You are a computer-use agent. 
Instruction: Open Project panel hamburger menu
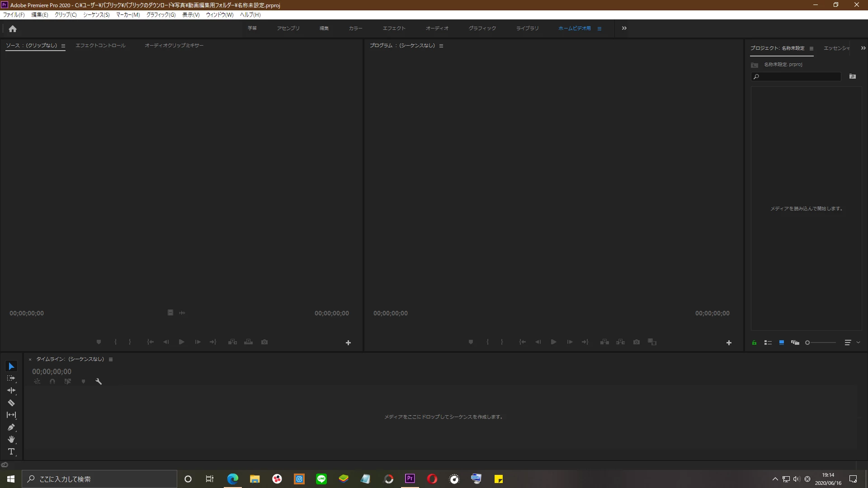coord(811,48)
